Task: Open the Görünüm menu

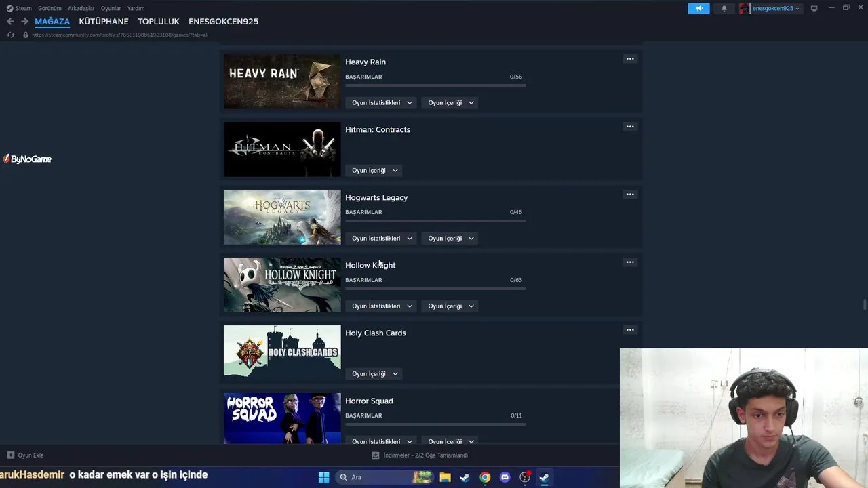Action: tap(50, 8)
